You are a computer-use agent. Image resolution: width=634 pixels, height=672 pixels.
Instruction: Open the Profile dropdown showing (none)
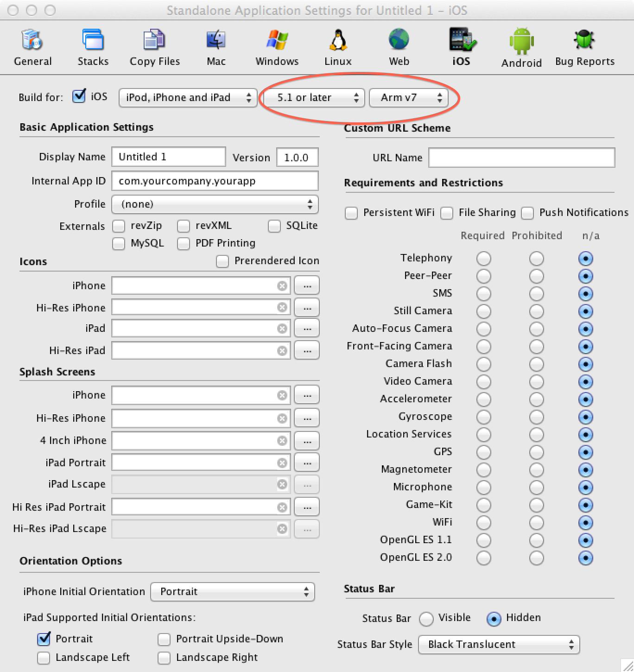pos(215,204)
